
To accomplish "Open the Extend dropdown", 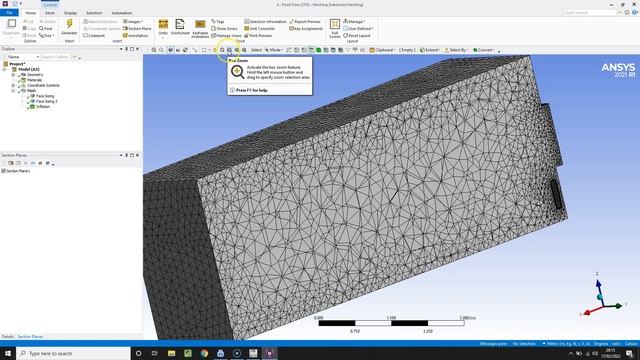I will [429, 50].
